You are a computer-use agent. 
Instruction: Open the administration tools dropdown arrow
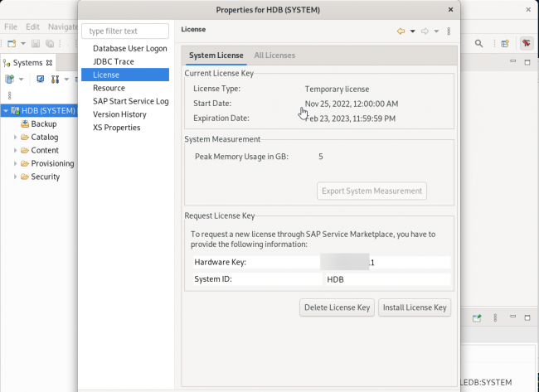[66, 80]
